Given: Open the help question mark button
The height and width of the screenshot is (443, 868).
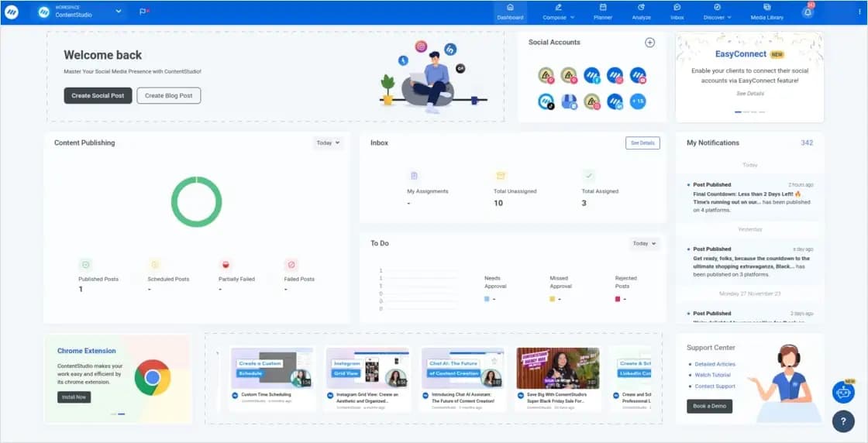Looking at the screenshot, I should coord(843,421).
